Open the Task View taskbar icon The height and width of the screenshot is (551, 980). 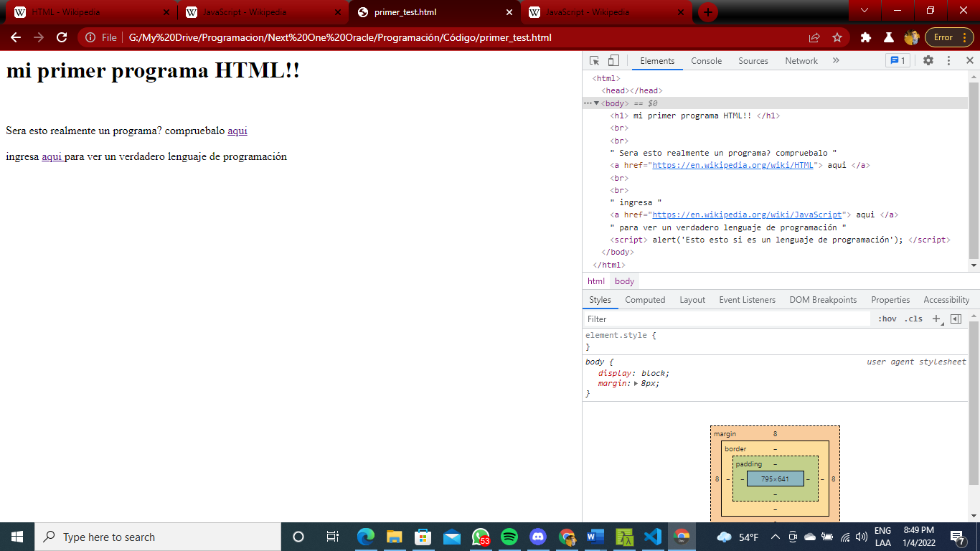332,537
